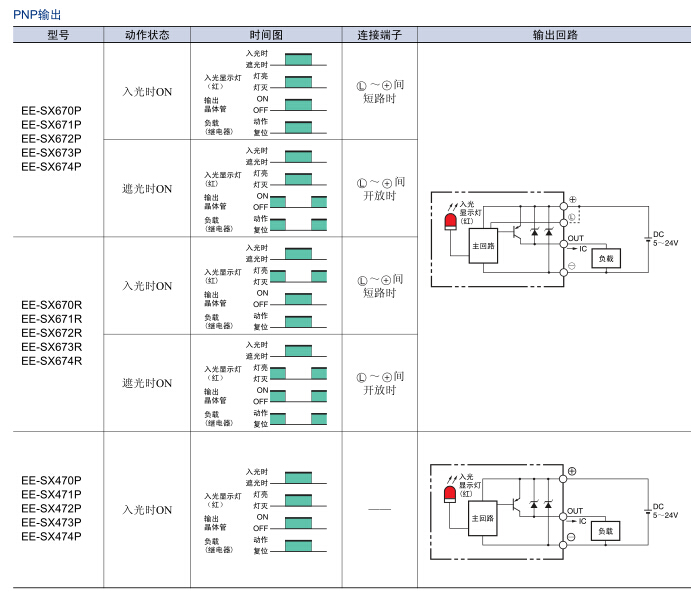Click model EE-SX672R

52,333
